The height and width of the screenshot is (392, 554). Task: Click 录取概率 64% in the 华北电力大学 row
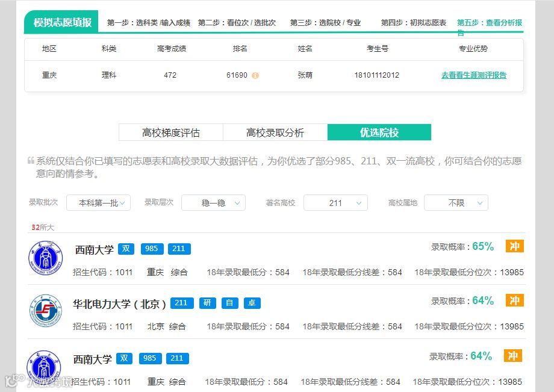(462, 300)
